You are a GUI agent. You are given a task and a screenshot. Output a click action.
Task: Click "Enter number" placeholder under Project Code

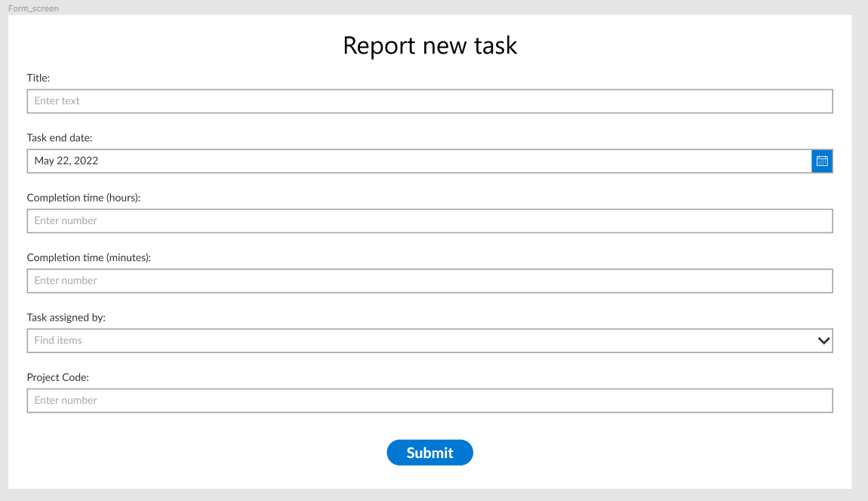point(66,400)
